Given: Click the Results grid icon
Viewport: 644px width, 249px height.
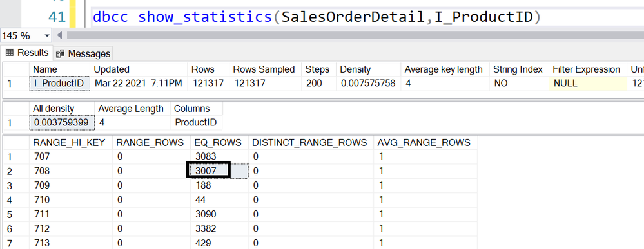Looking at the screenshot, I should (10, 53).
